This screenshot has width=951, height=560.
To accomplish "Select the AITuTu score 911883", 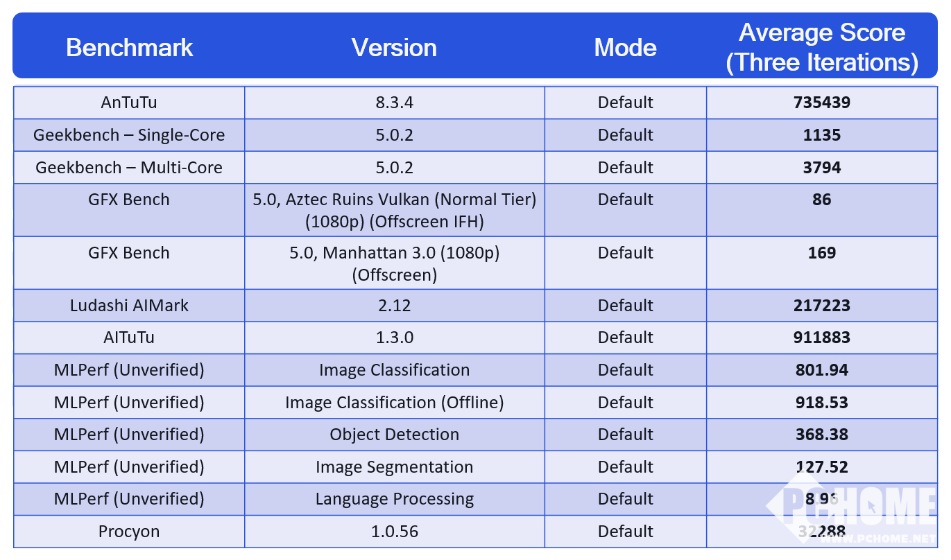I will [x=822, y=338].
